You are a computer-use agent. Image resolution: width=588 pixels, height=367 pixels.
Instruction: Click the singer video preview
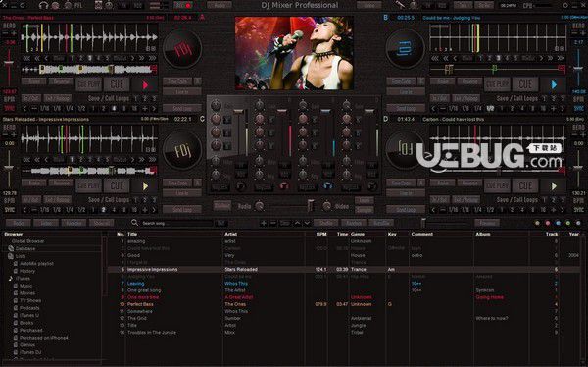coord(294,53)
